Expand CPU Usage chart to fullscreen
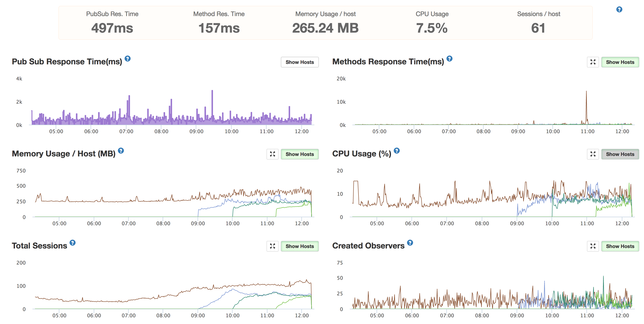The height and width of the screenshot is (324, 644). pyautogui.click(x=593, y=154)
